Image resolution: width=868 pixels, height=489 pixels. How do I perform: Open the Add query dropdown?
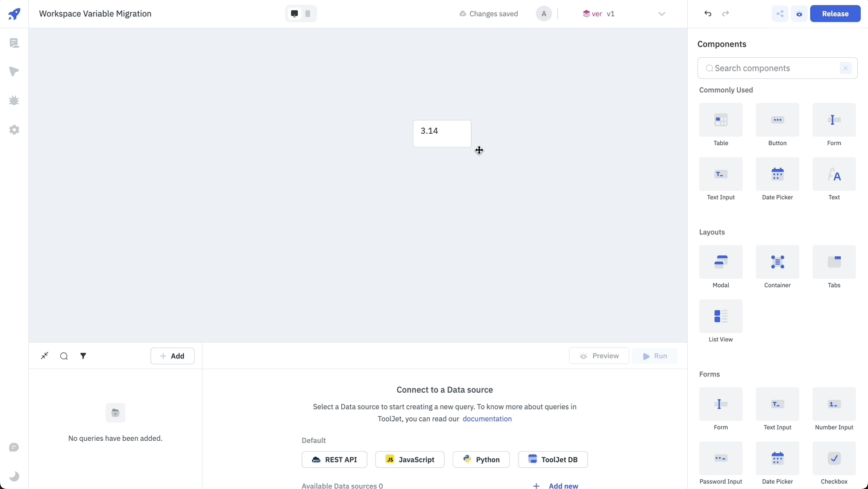point(172,356)
